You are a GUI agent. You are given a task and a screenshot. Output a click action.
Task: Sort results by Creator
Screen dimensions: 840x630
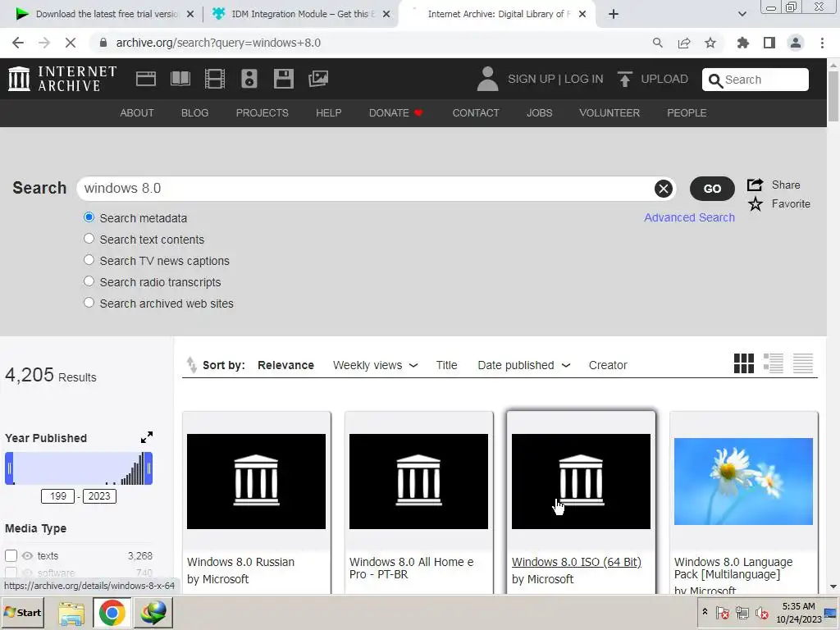(608, 365)
